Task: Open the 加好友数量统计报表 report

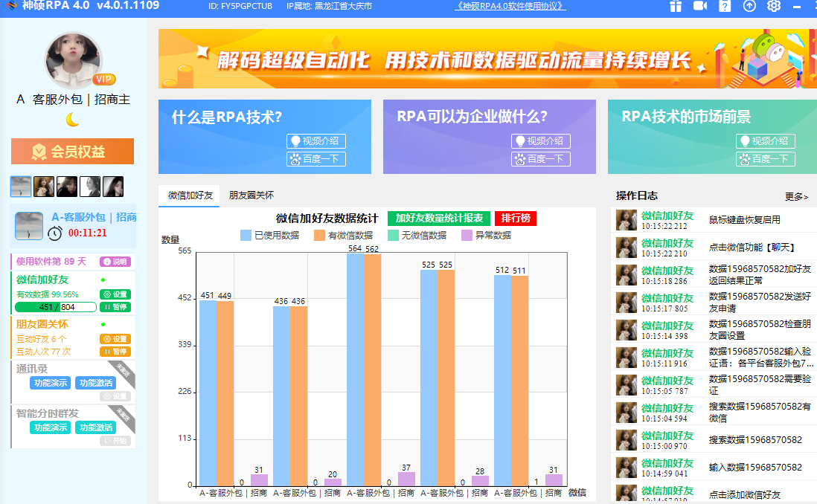Action: click(x=439, y=218)
